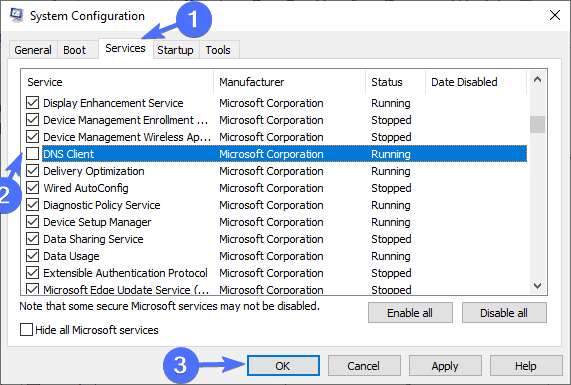Confirm with the OK button

coord(283,366)
